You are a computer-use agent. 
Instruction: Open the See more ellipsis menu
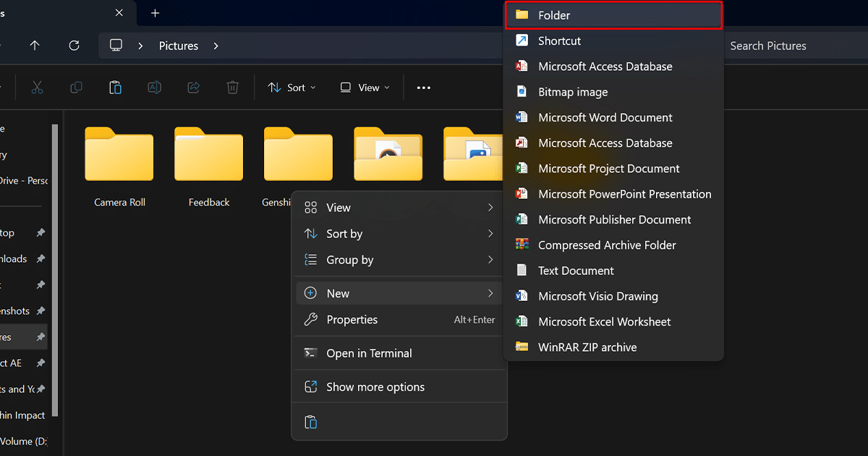[x=423, y=87]
